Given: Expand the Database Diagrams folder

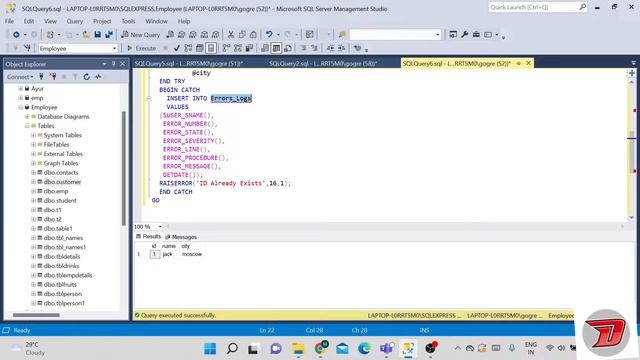Looking at the screenshot, I should (27, 117).
